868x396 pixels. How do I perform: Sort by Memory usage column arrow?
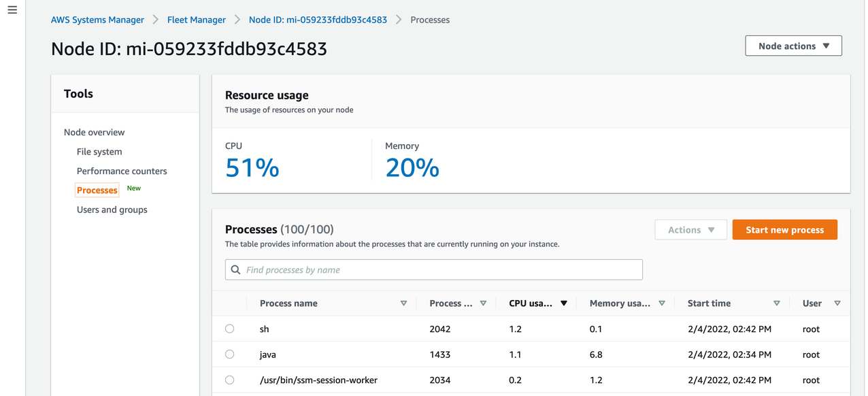(661, 303)
